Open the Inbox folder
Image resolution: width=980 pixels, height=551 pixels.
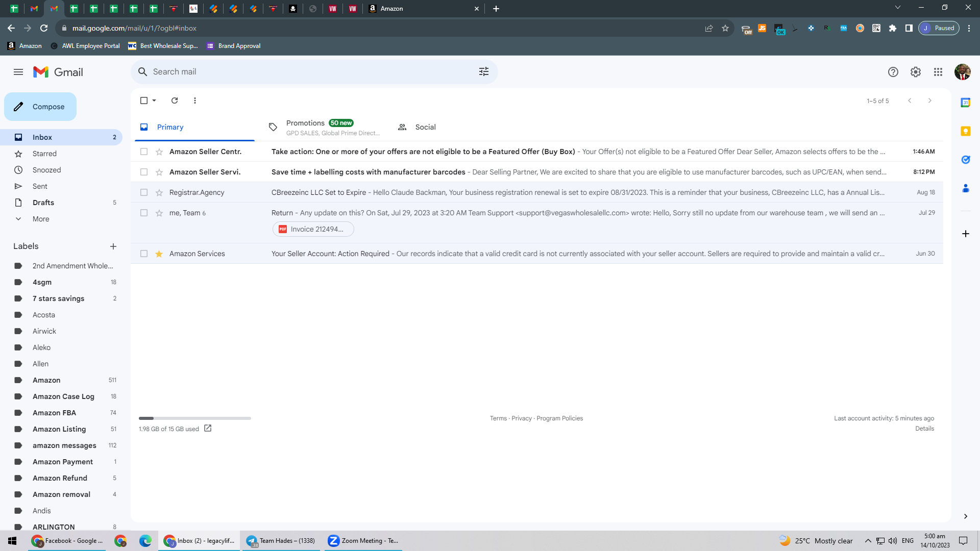pos(61,137)
